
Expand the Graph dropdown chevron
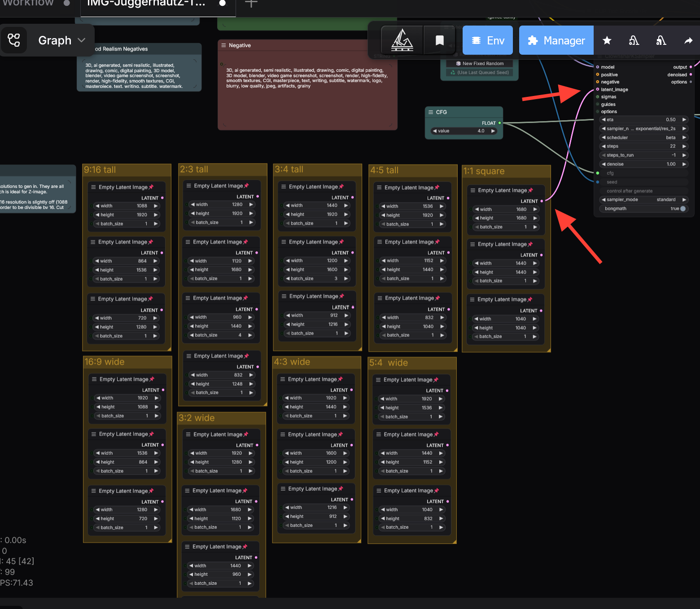[82, 40]
